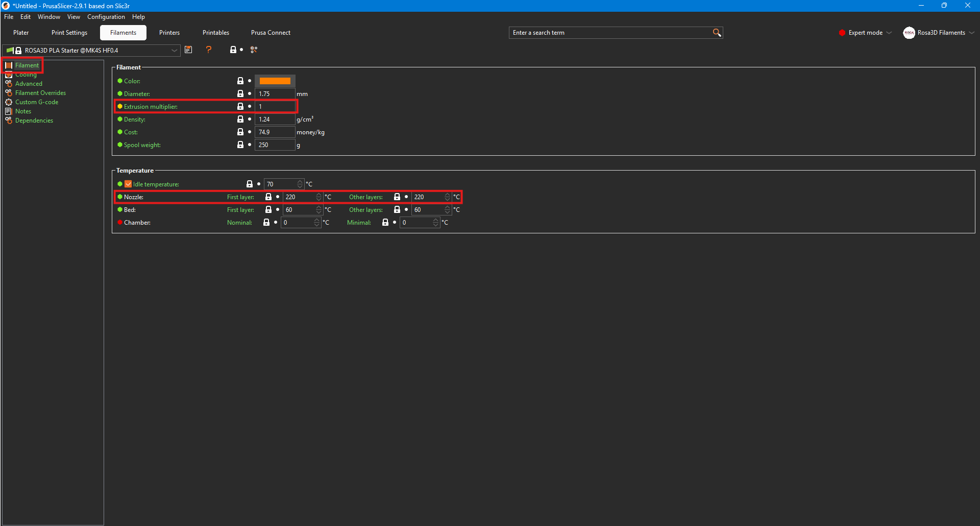The height and width of the screenshot is (526, 980).
Task: Increase Idle temperature value
Action: 300,182
